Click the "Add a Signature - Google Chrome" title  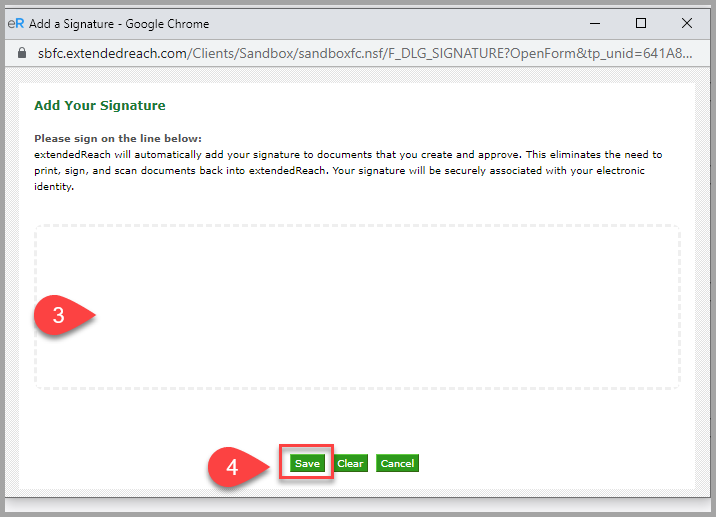coord(119,24)
